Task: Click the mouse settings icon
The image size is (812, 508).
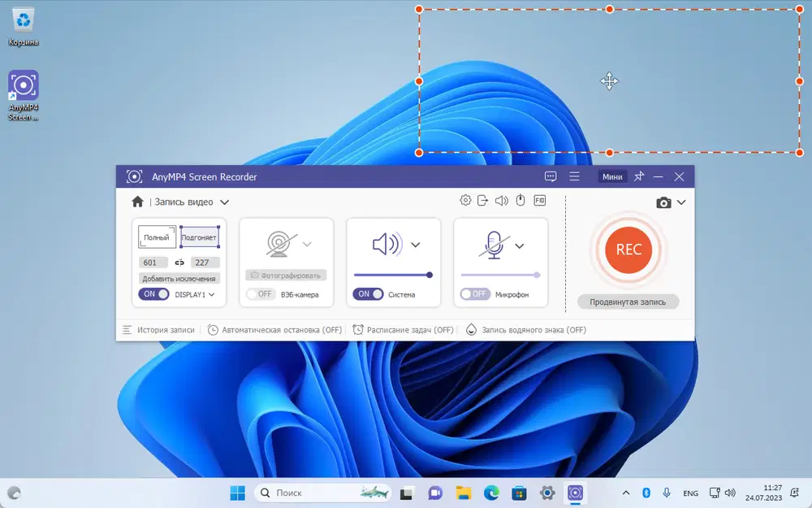Action: point(520,201)
